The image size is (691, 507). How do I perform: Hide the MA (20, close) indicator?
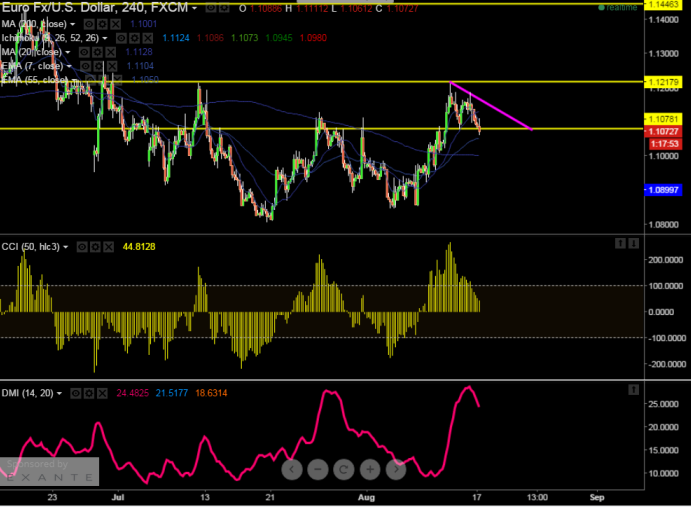pyautogui.click(x=84, y=52)
